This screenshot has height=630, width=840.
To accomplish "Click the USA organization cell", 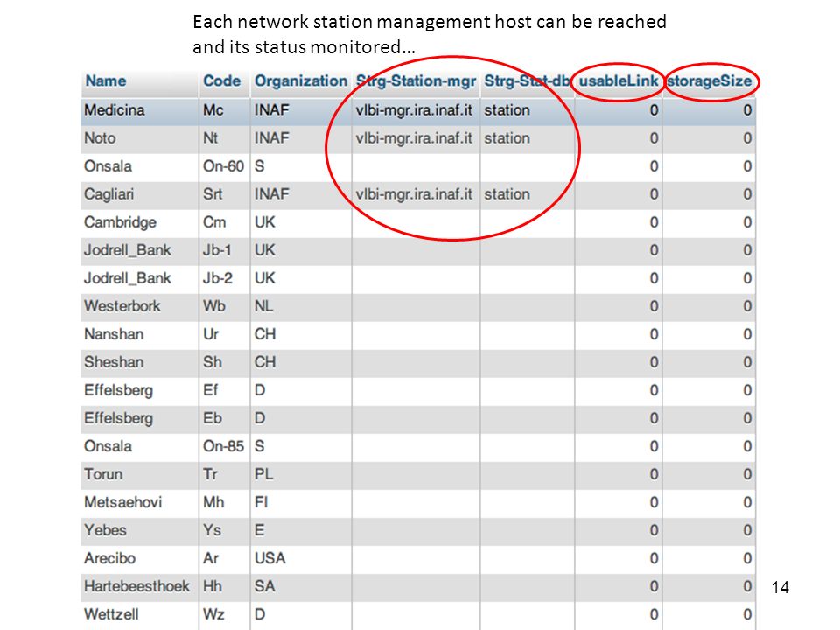I will (270, 558).
